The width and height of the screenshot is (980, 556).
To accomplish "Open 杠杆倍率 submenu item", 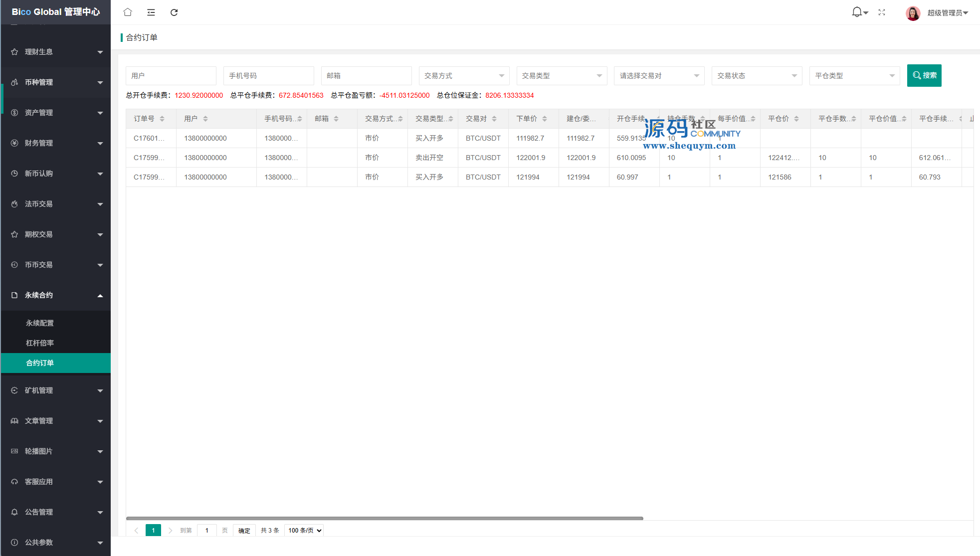I will 40,343.
